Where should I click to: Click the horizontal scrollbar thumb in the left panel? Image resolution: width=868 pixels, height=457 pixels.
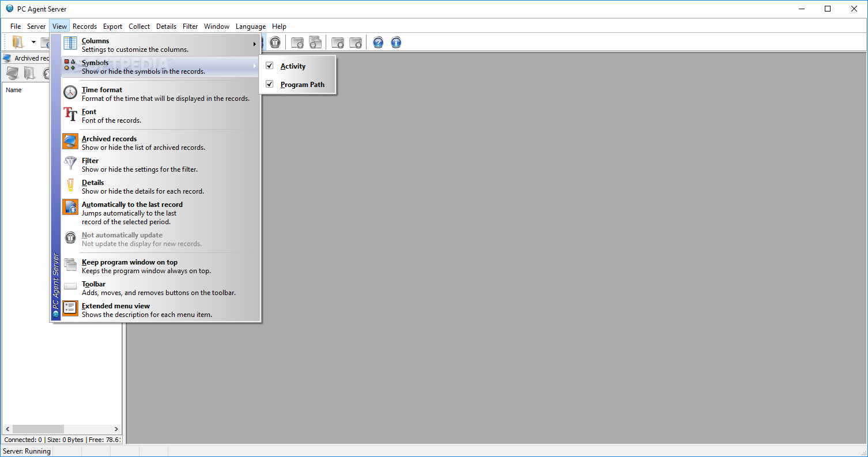coord(38,429)
